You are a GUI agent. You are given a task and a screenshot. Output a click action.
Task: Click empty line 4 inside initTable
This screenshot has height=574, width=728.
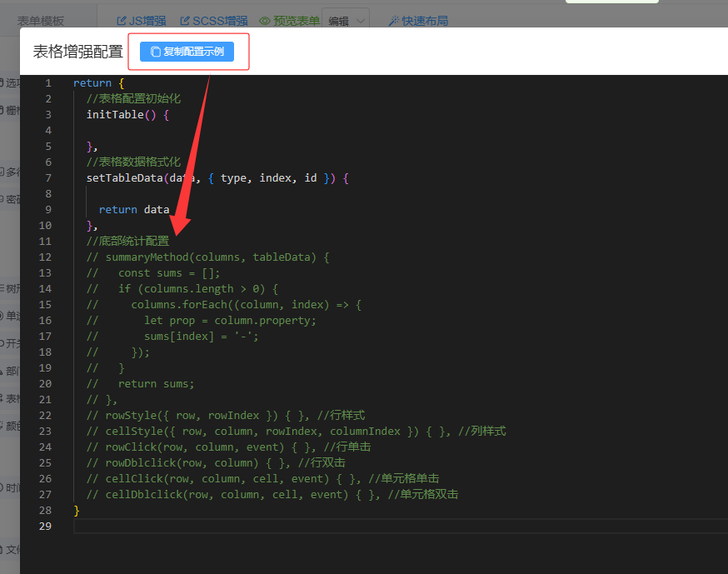point(250,131)
